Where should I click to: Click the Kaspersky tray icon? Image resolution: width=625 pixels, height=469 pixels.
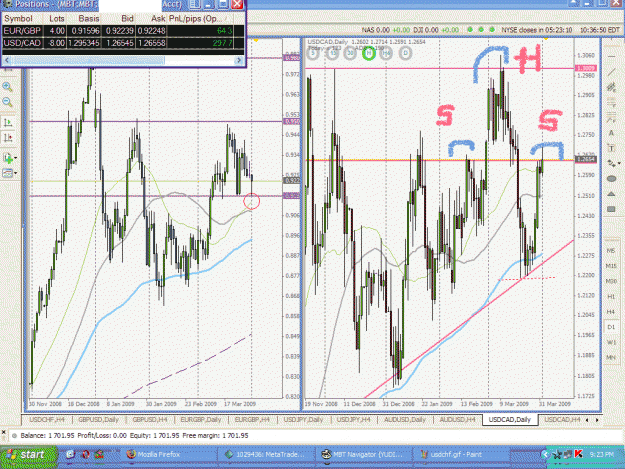578,454
